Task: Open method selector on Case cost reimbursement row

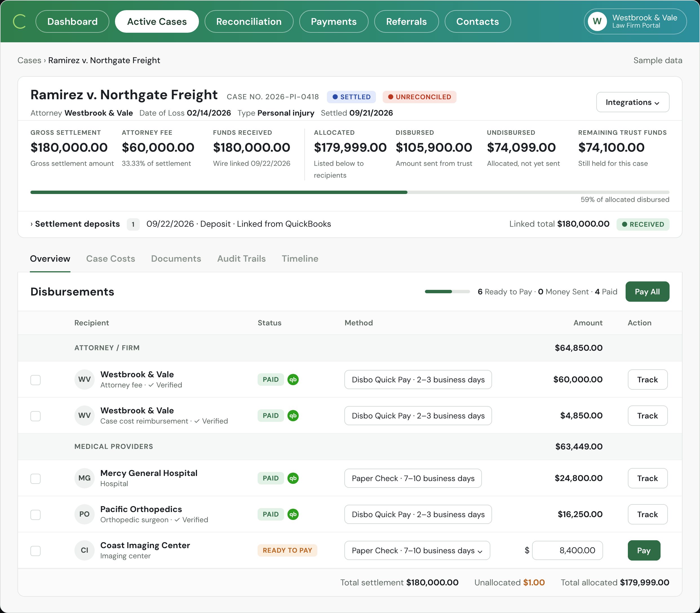Action: pos(418,416)
